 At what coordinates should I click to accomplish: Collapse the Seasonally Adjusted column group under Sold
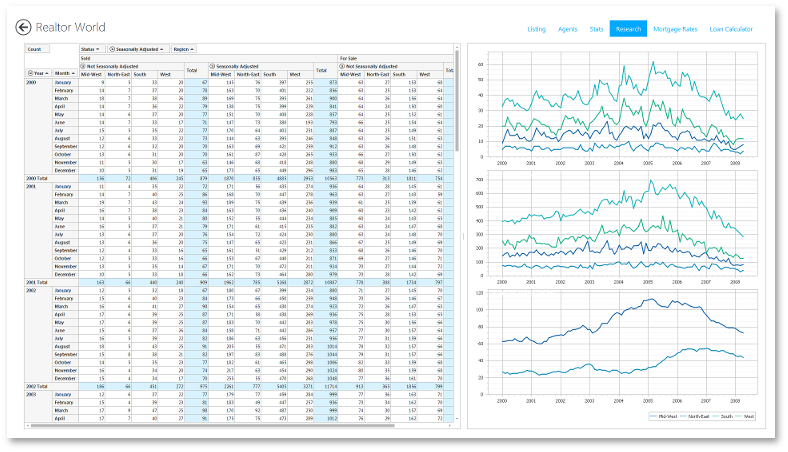[x=211, y=66]
